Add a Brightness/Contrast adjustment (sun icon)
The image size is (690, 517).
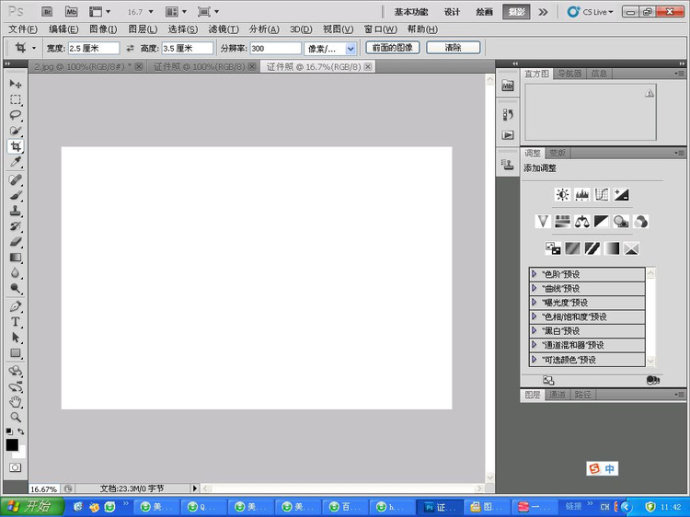[562, 195]
